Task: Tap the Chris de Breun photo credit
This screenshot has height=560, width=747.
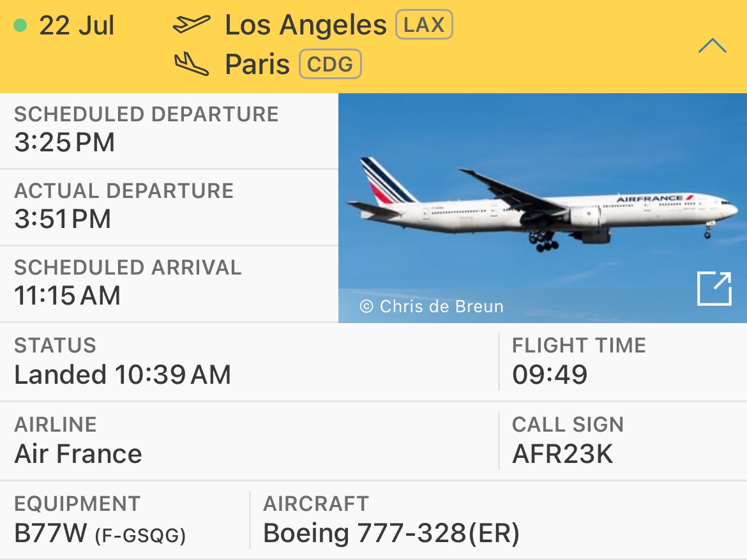Action: [x=432, y=306]
